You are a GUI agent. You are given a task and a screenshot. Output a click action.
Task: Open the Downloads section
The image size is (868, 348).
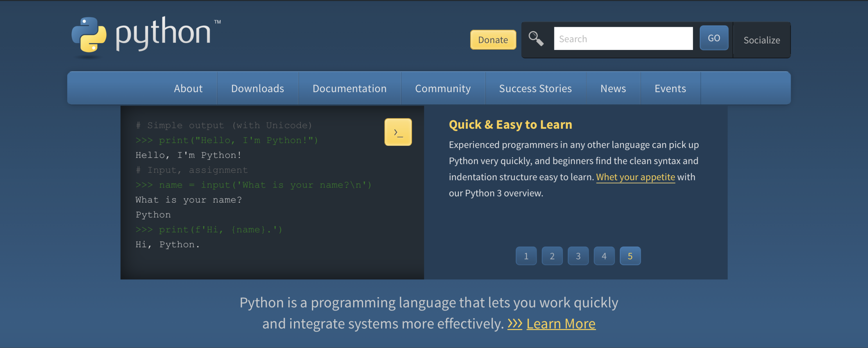257,88
